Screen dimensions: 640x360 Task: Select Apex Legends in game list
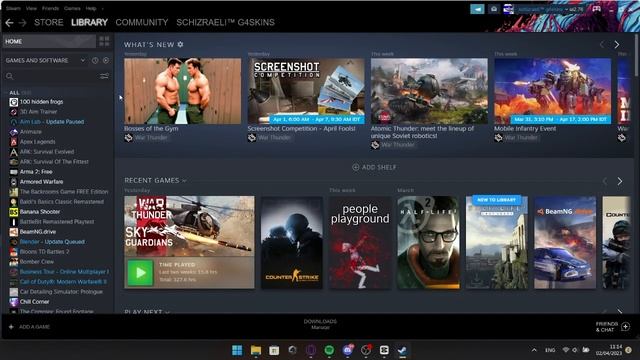pyautogui.click(x=38, y=142)
